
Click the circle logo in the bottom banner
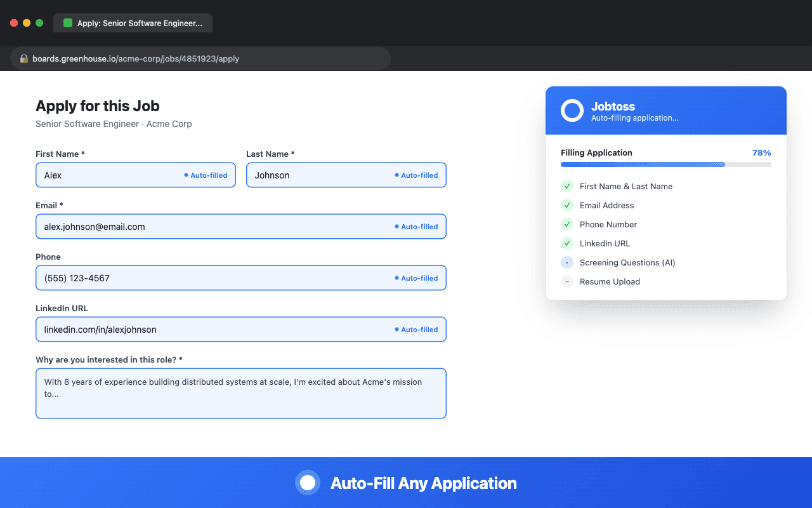pyautogui.click(x=308, y=483)
